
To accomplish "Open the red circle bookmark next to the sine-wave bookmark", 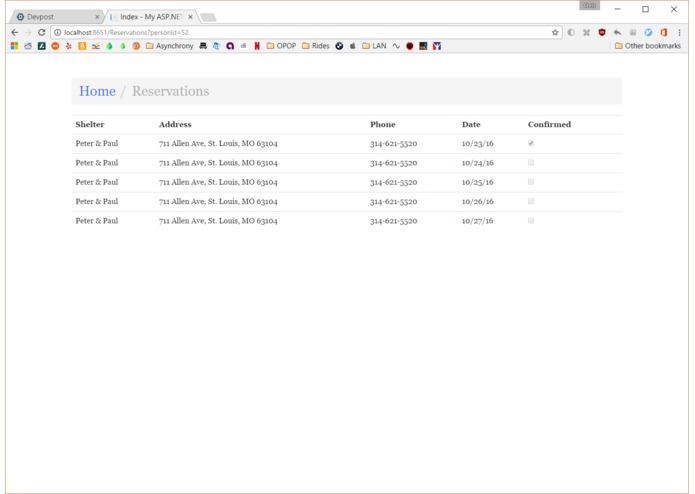I will pyautogui.click(x=410, y=46).
